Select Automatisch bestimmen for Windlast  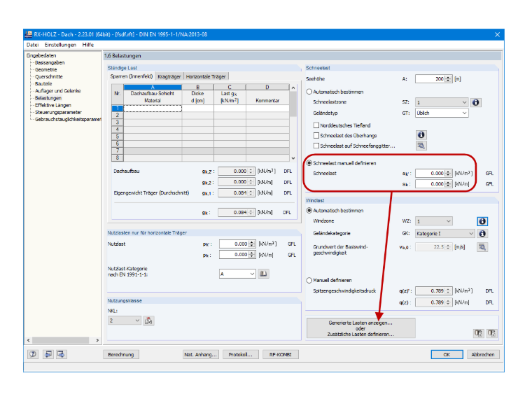[309, 211]
